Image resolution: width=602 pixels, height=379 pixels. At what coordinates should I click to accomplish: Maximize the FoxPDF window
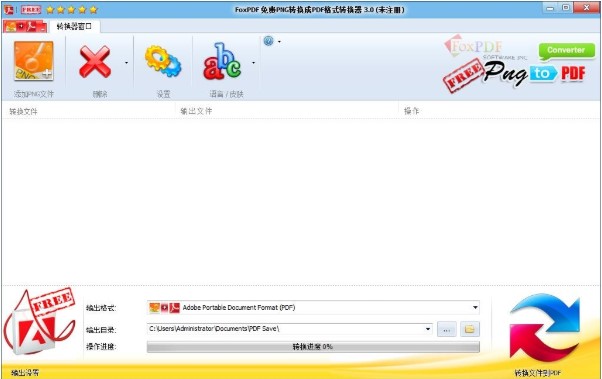[x=566, y=8]
